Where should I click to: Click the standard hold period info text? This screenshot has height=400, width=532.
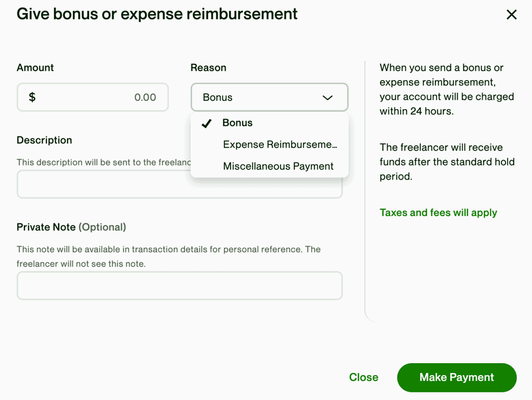[447, 162]
